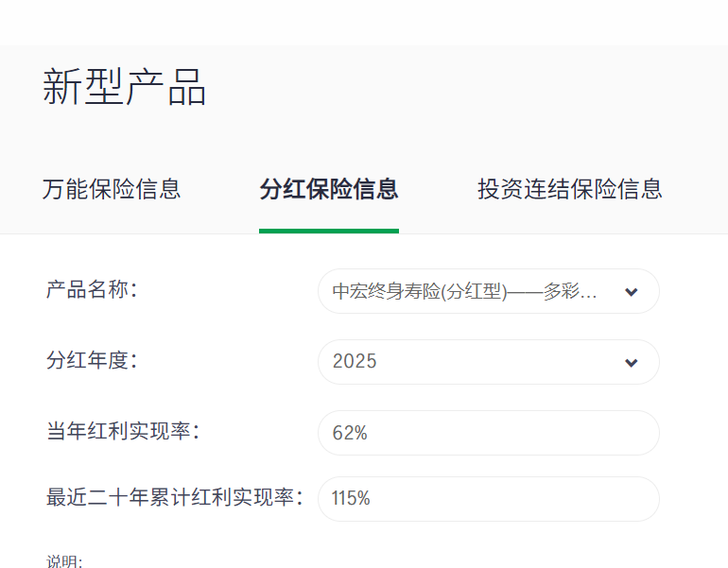Expand the 分红年度 dropdown chevron

tap(631, 362)
